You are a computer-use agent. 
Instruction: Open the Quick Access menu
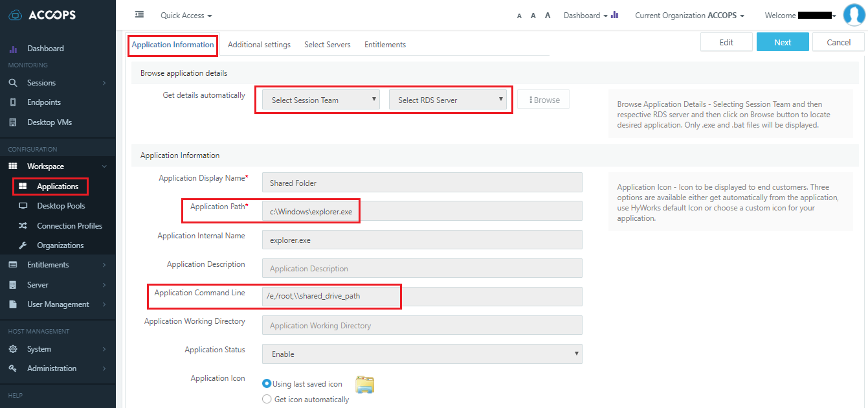click(x=186, y=15)
